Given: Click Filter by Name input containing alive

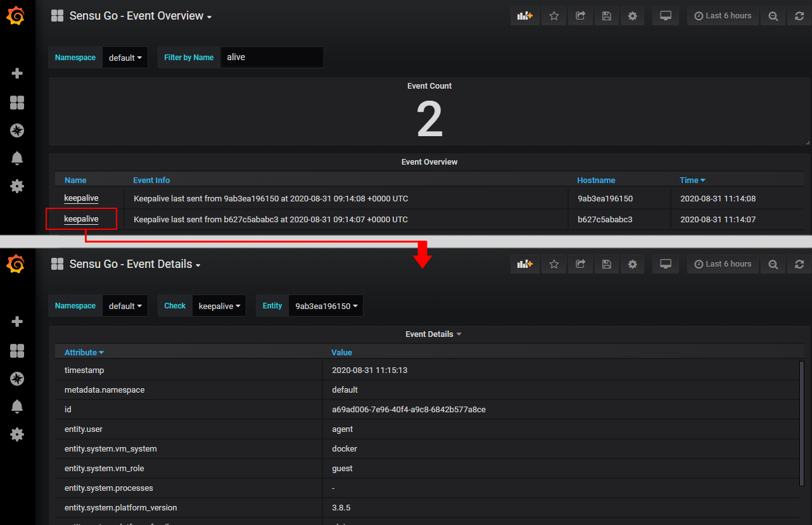Looking at the screenshot, I should click(272, 58).
